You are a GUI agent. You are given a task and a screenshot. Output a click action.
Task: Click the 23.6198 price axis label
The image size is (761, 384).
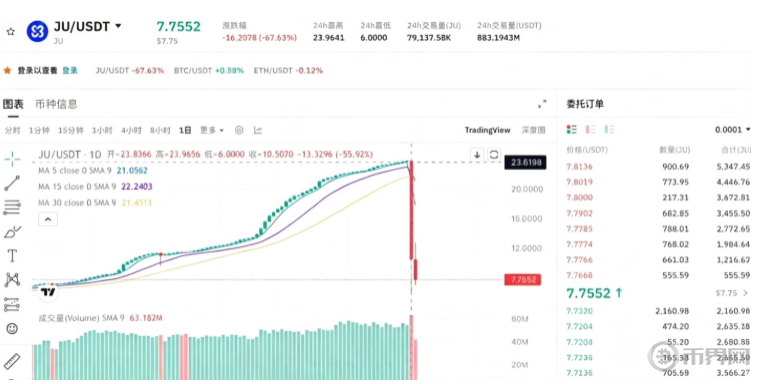pos(525,162)
